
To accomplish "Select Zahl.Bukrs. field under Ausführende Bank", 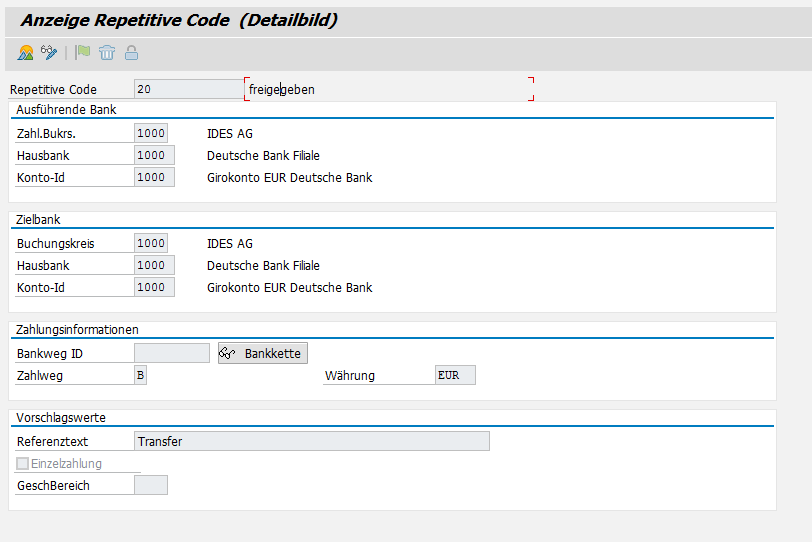I will tap(151, 133).
